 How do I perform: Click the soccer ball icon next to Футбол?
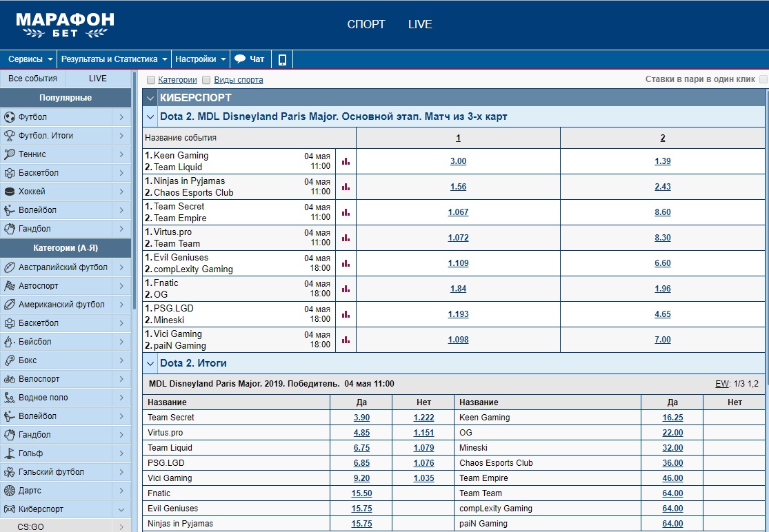click(10, 117)
